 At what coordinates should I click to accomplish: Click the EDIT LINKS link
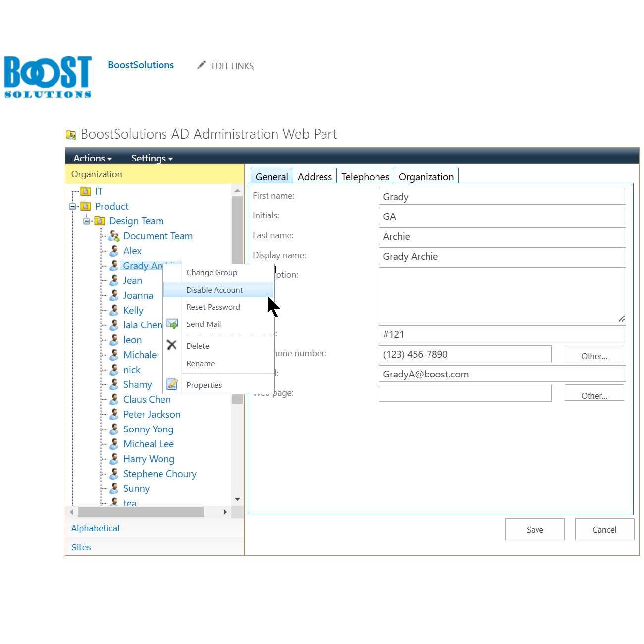[x=232, y=66]
